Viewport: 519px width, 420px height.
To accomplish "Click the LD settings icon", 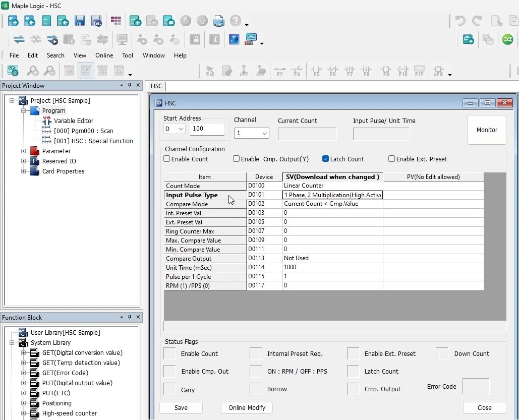I will pyautogui.click(x=13, y=71).
